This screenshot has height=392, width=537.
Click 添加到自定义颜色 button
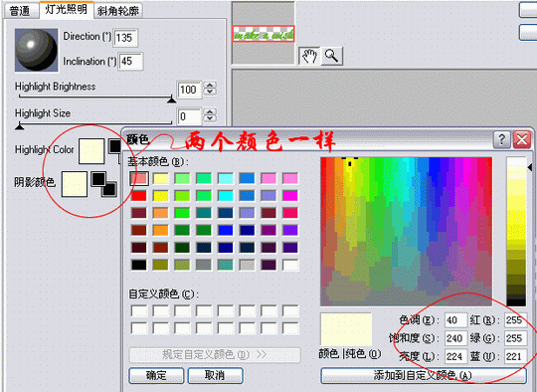(424, 375)
